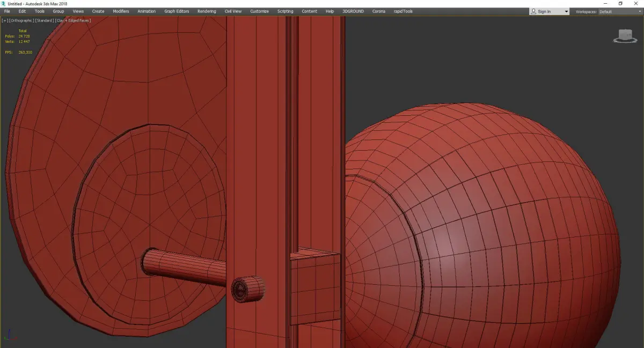Click the 3ds Max application logo icon
This screenshot has height=348, width=644.
tap(3, 3)
